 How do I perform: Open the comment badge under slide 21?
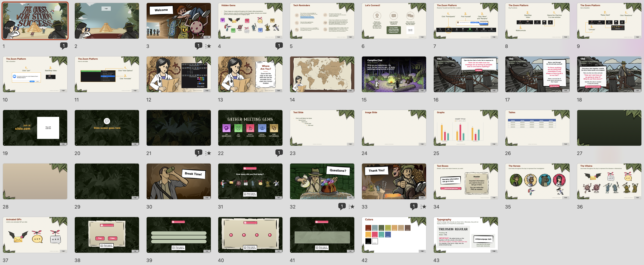pyautogui.click(x=199, y=153)
